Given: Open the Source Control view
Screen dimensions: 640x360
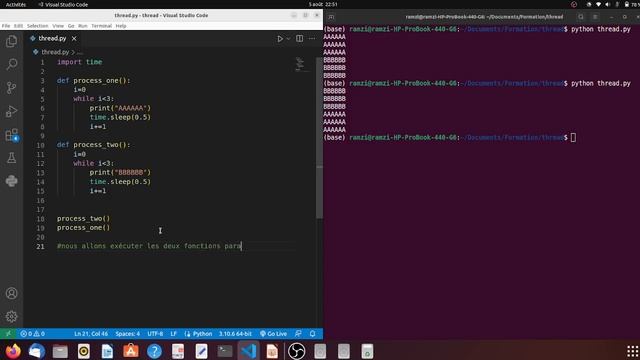Looking at the screenshot, I should [x=11, y=88].
